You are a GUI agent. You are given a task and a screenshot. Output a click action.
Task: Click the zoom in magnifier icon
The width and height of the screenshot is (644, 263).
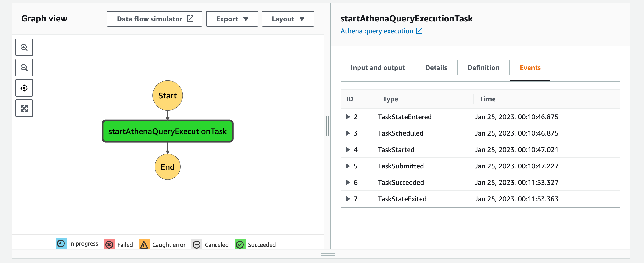(24, 47)
